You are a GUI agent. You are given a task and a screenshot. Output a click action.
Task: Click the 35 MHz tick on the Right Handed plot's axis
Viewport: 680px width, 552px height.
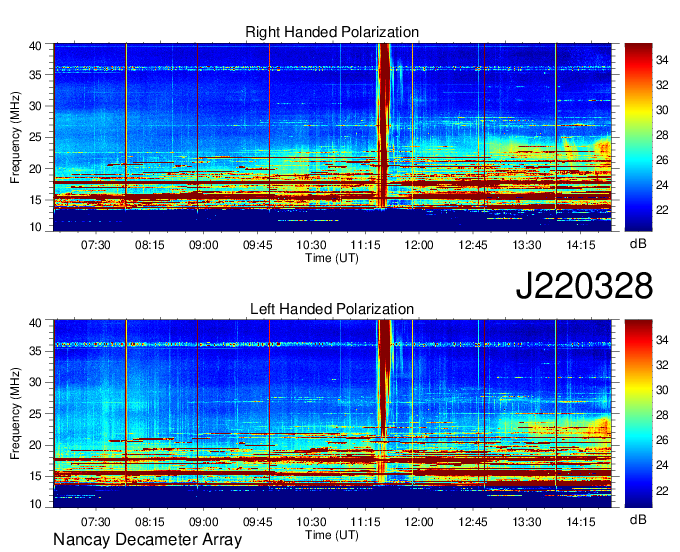[x=35, y=75]
